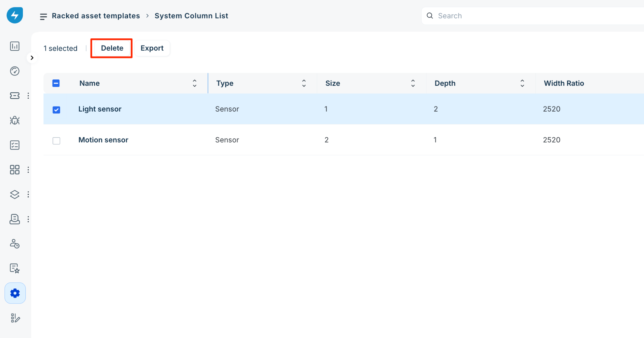This screenshot has height=338, width=644.
Task: Open the speedometer gauge sidebar icon
Action: pos(15,71)
